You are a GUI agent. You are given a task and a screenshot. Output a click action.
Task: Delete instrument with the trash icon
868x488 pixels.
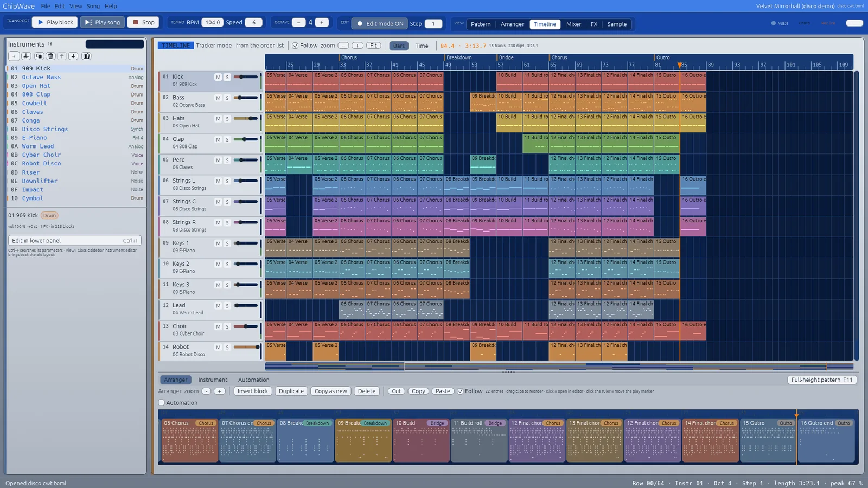coord(50,56)
